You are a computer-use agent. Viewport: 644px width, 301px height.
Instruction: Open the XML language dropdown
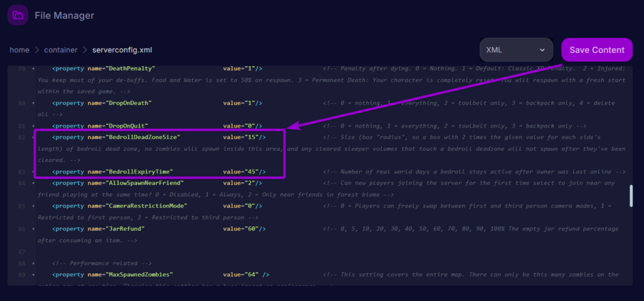point(516,50)
